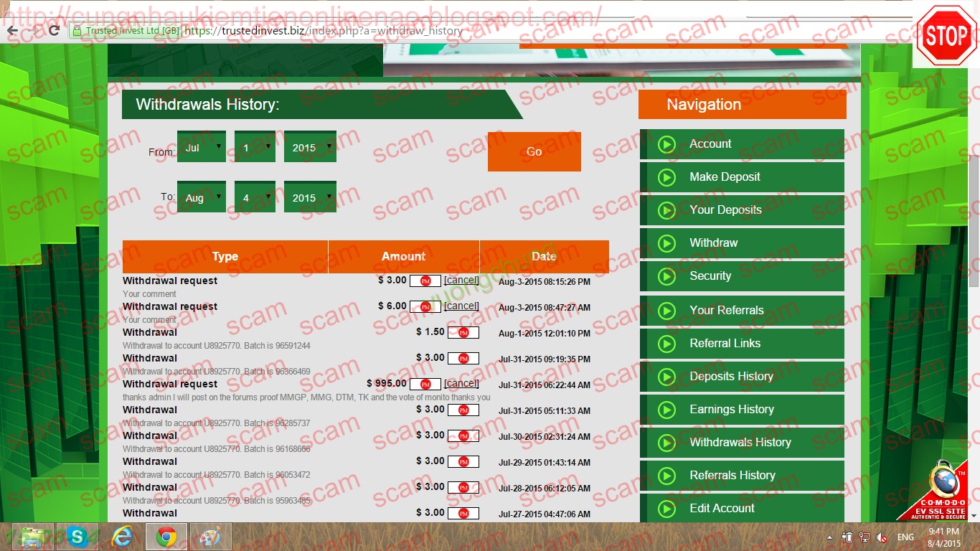Image resolution: width=980 pixels, height=551 pixels.
Task: Click the green arrow icon beside Account
Action: tap(666, 144)
